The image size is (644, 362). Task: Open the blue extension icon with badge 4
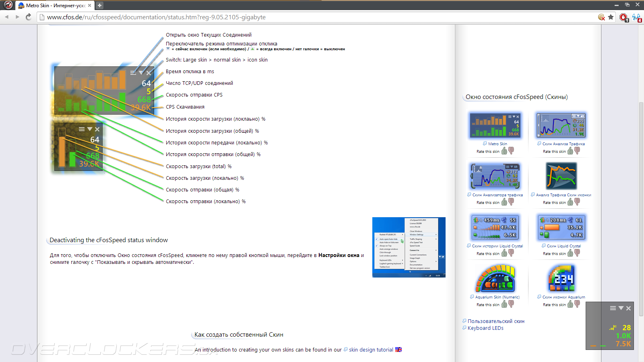(x=636, y=17)
